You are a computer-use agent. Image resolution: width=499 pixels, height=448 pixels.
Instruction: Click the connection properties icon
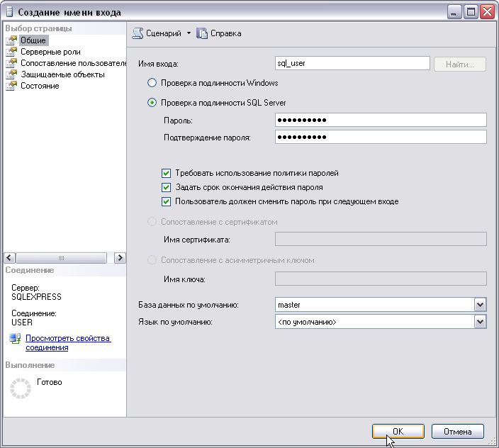click(x=16, y=340)
